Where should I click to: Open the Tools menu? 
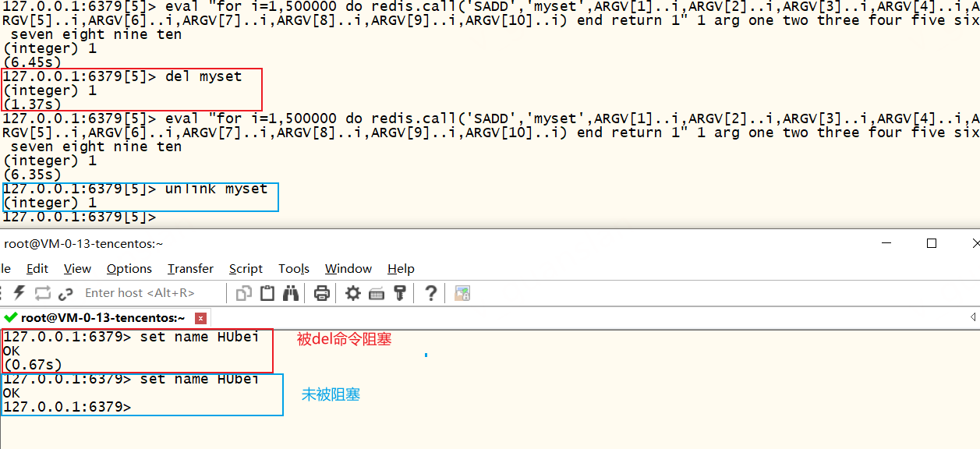click(x=294, y=268)
